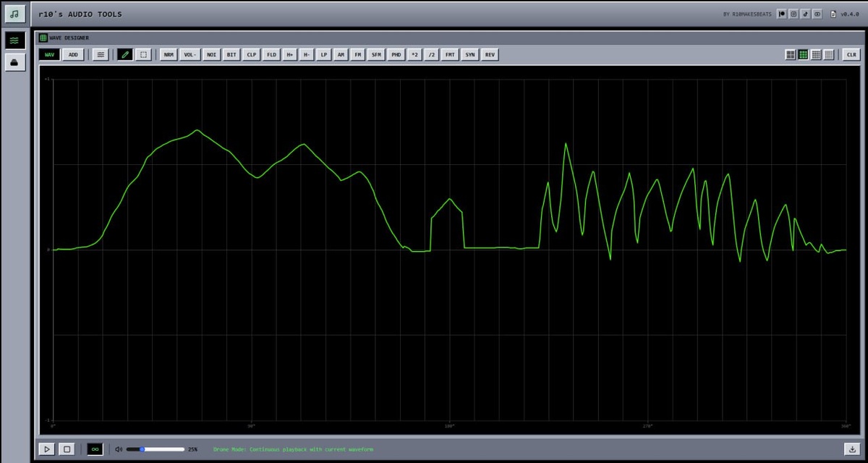Viewport: 868px width, 463px height.
Task: Play the waveform
Action: pyautogui.click(x=46, y=449)
